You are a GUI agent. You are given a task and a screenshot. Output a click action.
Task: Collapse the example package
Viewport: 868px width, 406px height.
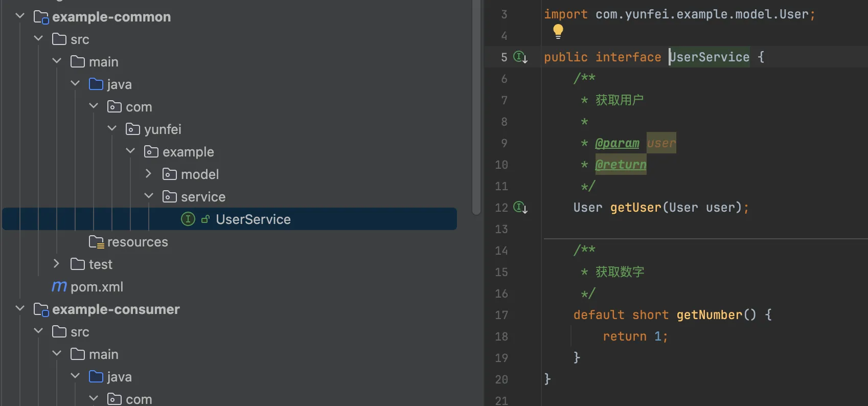pos(130,151)
